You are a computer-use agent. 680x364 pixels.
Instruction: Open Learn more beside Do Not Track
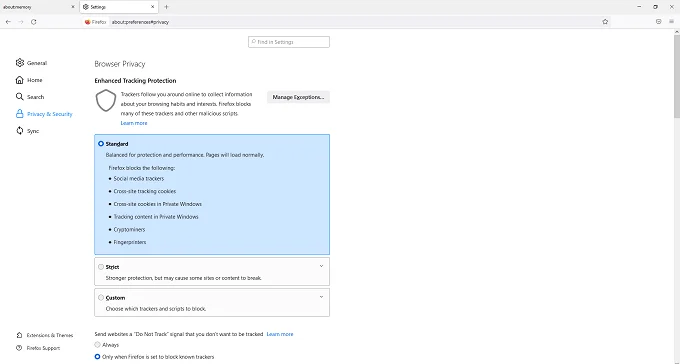tap(280, 334)
